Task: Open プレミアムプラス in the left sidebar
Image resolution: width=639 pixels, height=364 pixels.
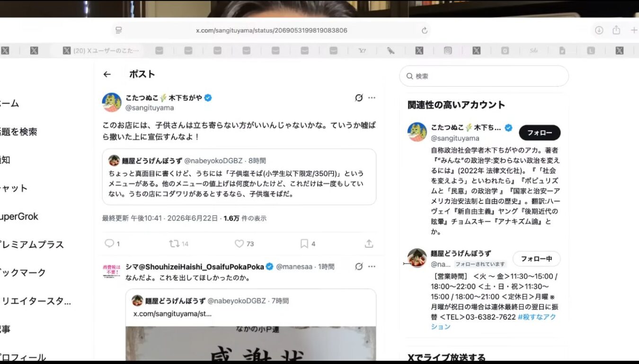Action: tap(32, 244)
